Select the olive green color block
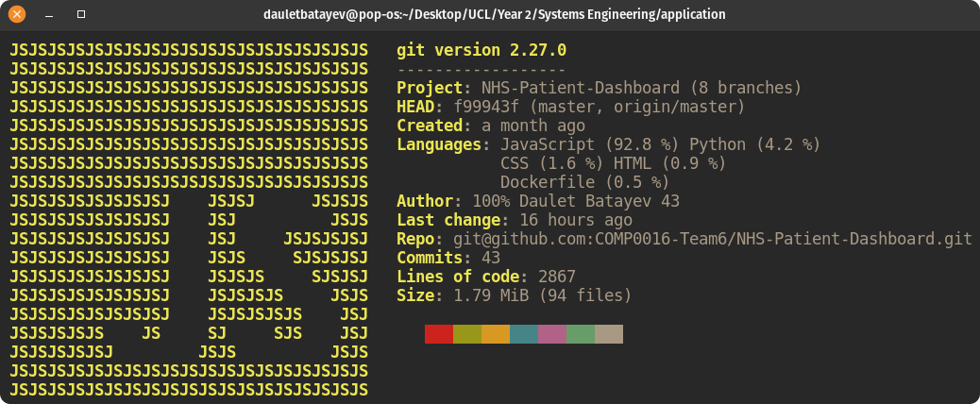Viewport: 980px width, 404px height. coord(467,334)
